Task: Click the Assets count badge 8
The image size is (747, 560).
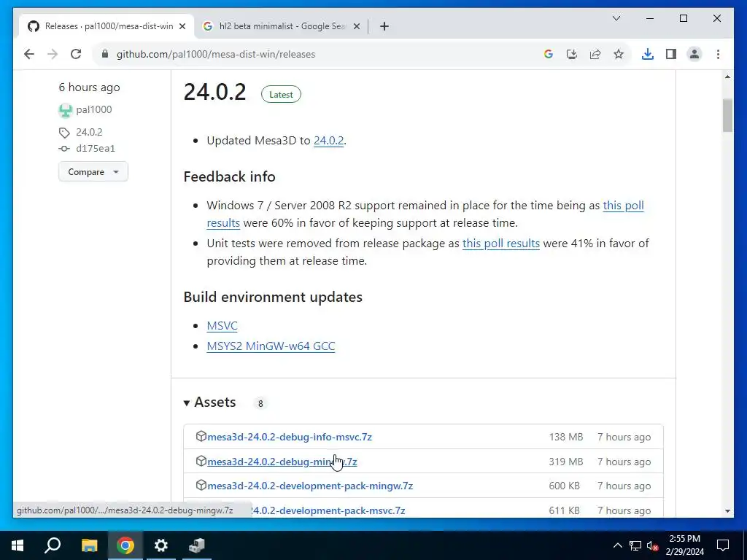Action: click(260, 404)
